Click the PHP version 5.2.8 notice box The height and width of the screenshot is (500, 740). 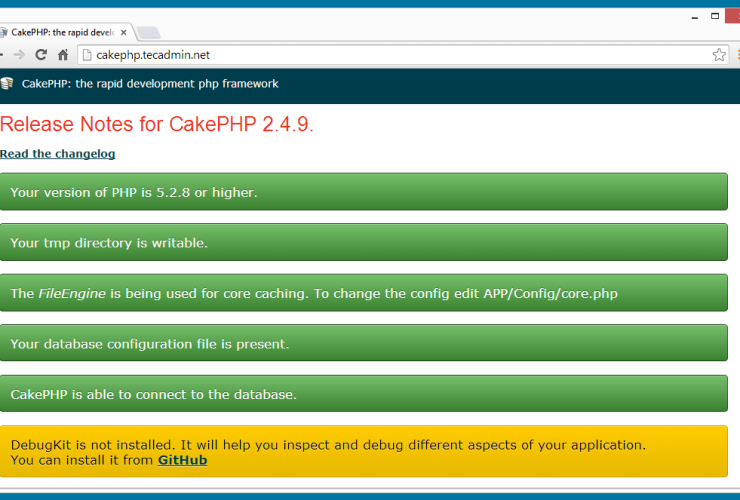pos(364,192)
